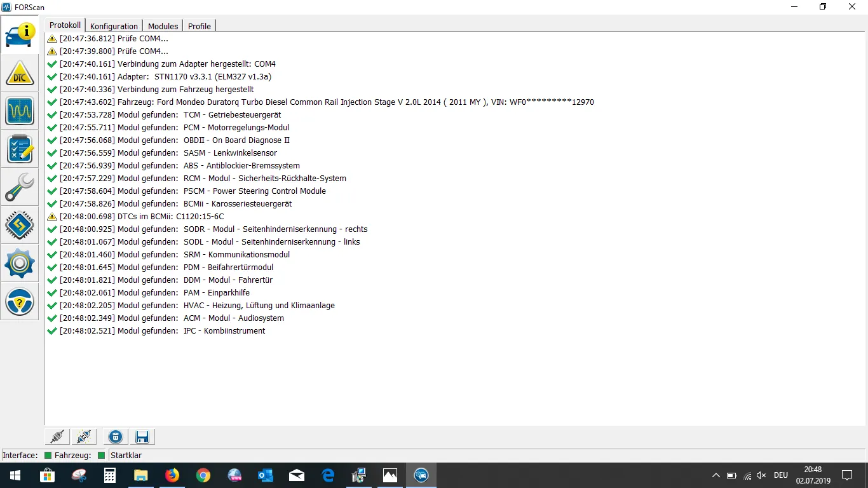The height and width of the screenshot is (488, 868).
Task: Open the oscilloscope live data view
Action: [20, 111]
